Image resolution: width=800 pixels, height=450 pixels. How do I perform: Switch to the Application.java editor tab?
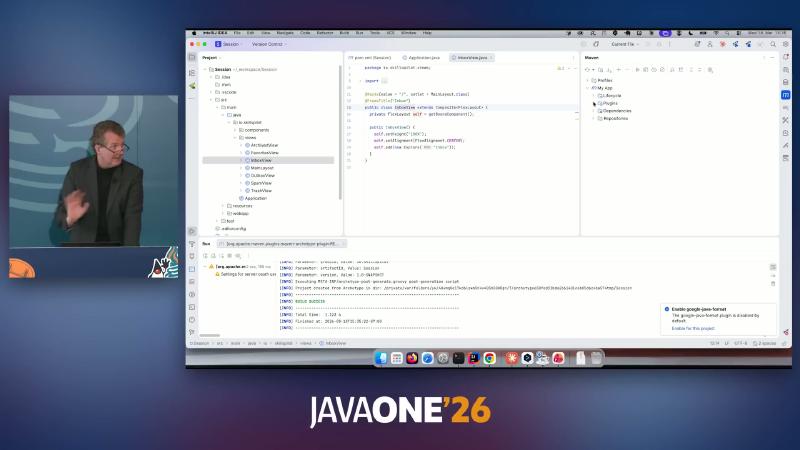(421, 58)
